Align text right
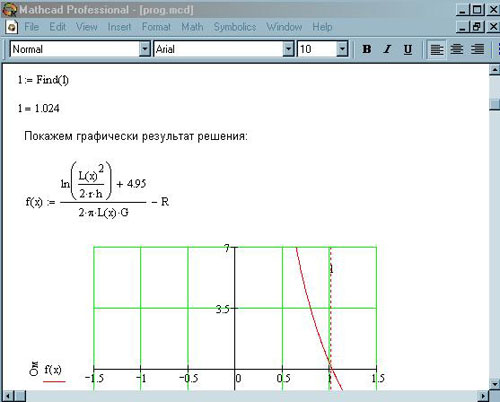 tap(477, 49)
